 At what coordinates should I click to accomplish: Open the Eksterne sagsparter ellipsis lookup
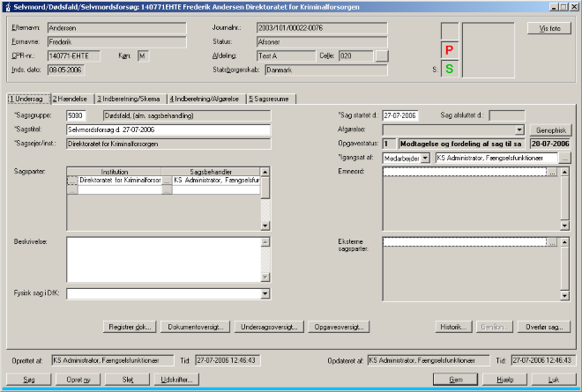pyautogui.click(x=551, y=241)
